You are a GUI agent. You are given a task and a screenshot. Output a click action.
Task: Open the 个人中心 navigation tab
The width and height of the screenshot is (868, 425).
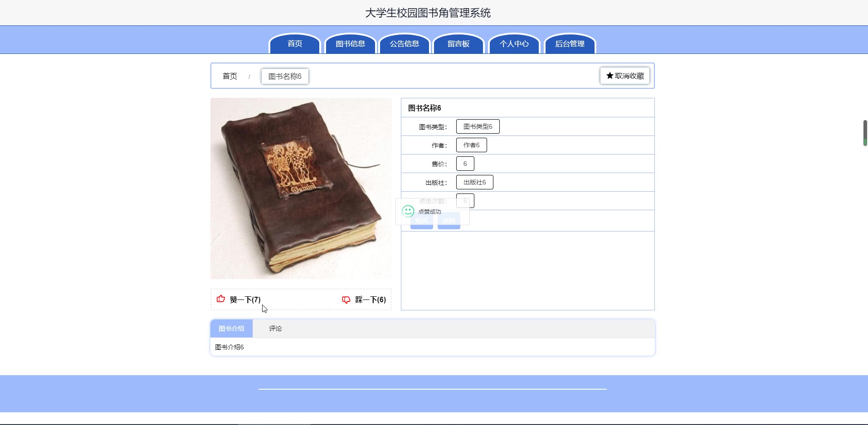pyautogui.click(x=514, y=43)
